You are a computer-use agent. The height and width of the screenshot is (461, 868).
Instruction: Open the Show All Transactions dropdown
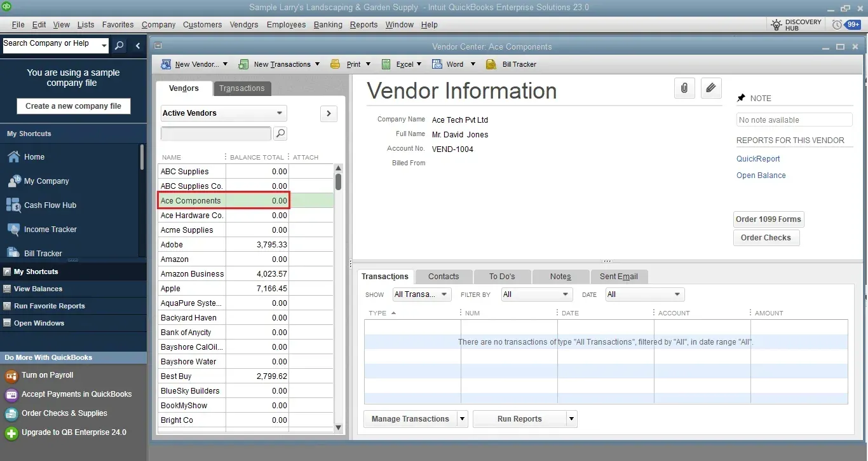(422, 294)
